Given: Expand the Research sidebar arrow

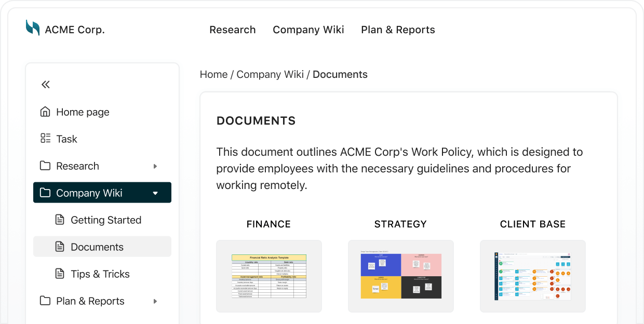Looking at the screenshot, I should [155, 166].
